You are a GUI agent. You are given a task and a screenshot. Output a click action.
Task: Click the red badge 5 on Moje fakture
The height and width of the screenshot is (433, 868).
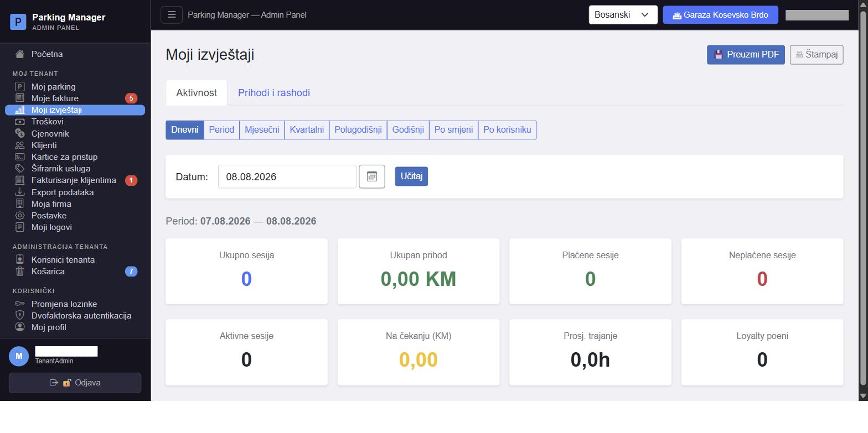pos(131,98)
